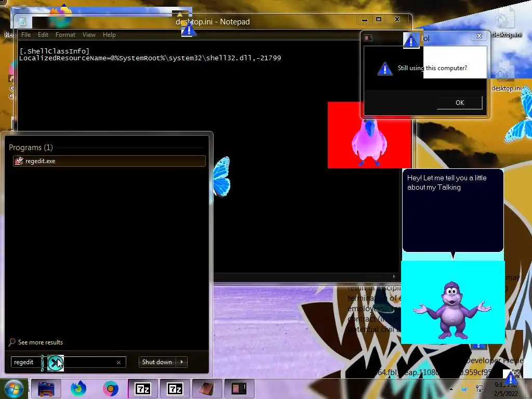This screenshot has width=532, height=399.
Task: Open the Help menu in Notepad
Action: [109, 35]
